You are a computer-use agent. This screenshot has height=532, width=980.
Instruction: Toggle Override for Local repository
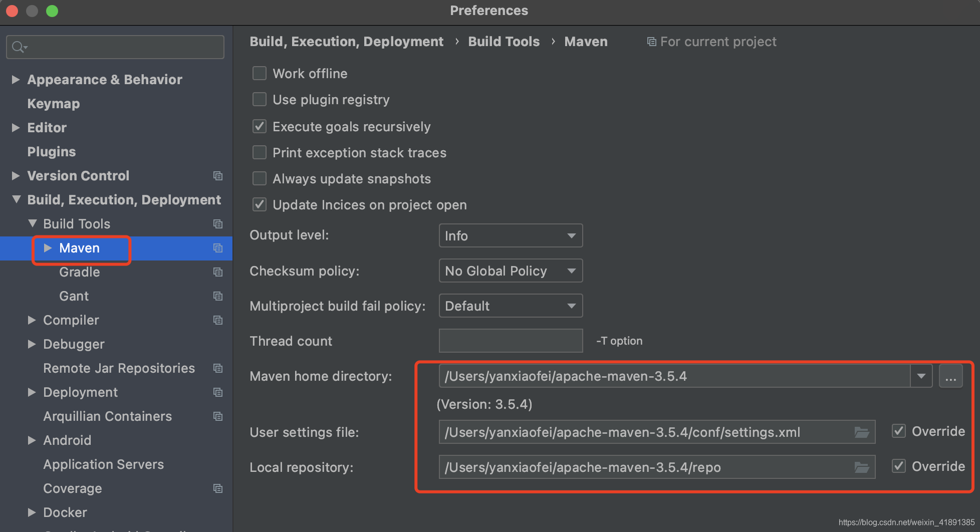(x=899, y=466)
